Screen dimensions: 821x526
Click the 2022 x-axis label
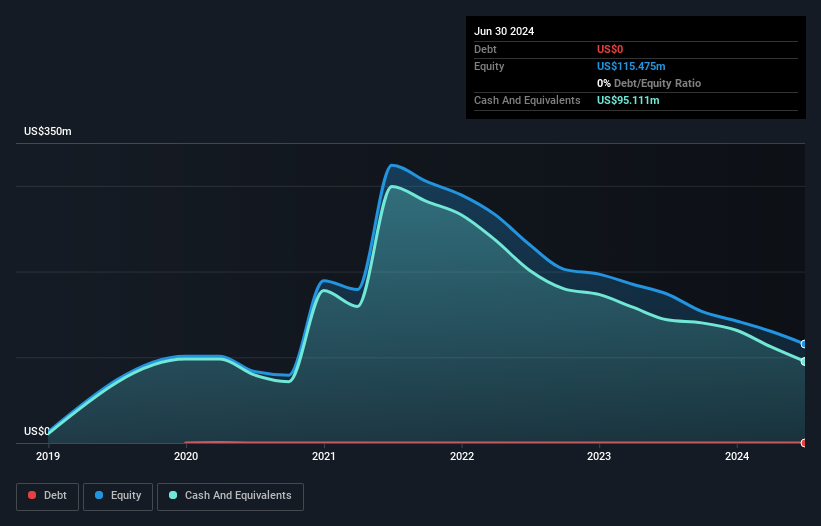point(462,456)
